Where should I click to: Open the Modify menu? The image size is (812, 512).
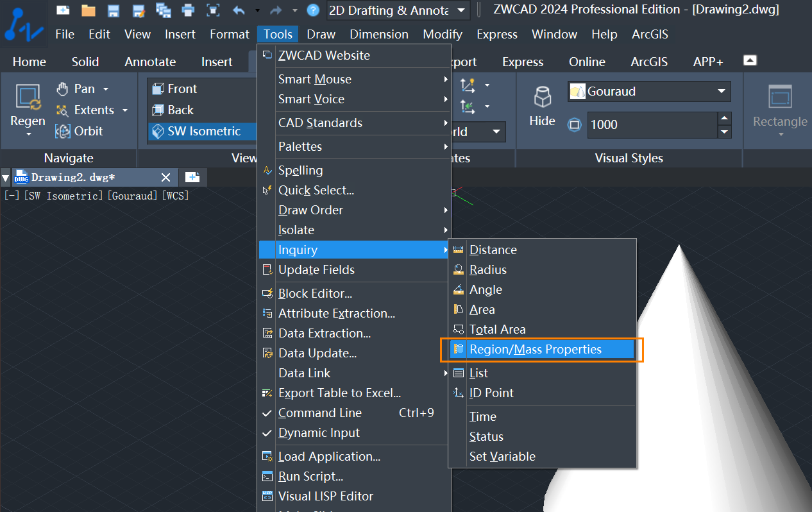pos(443,35)
